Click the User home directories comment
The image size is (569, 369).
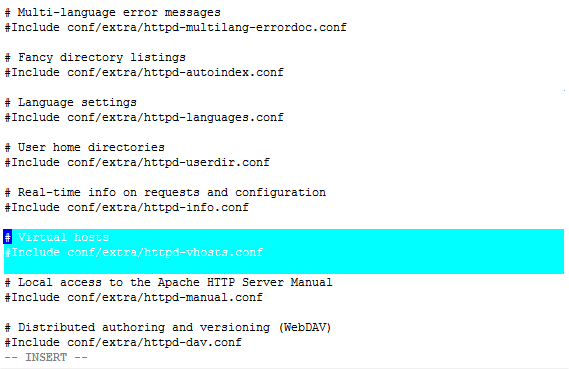click(x=85, y=148)
